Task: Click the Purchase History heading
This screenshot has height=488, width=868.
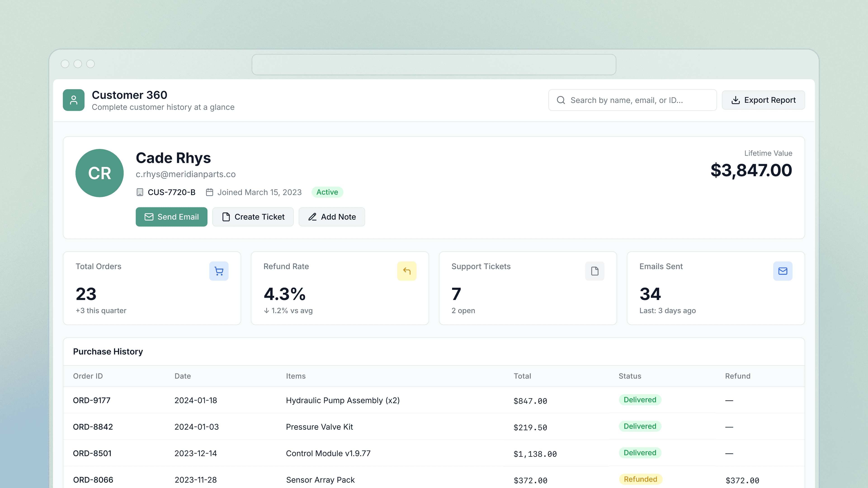Action: 108,352
